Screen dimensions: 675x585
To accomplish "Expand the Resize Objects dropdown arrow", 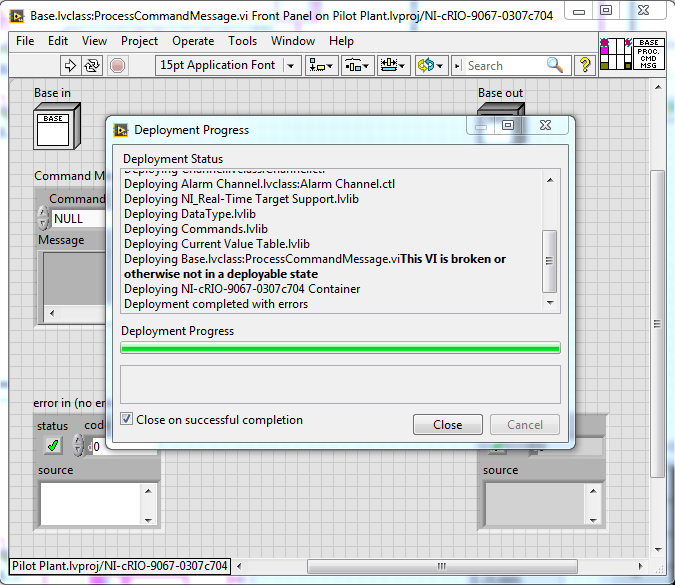I will click(x=402, y=66).
